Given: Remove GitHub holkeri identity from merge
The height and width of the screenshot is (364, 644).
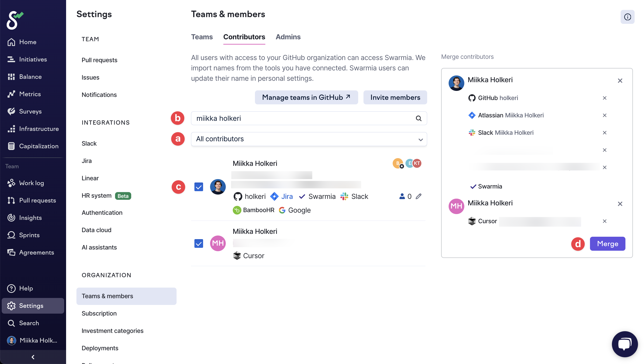Looking at the screenshot, I should 604,98.
